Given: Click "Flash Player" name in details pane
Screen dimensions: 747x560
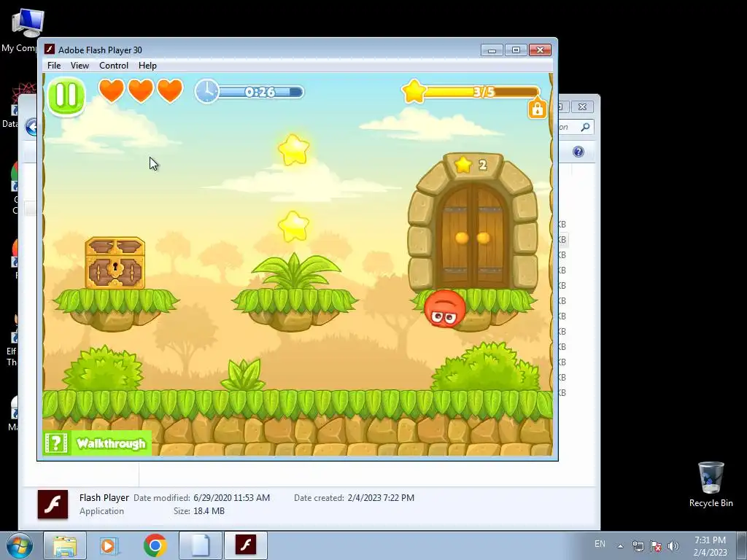Looking at the screenshot, I should pos(104,497).
